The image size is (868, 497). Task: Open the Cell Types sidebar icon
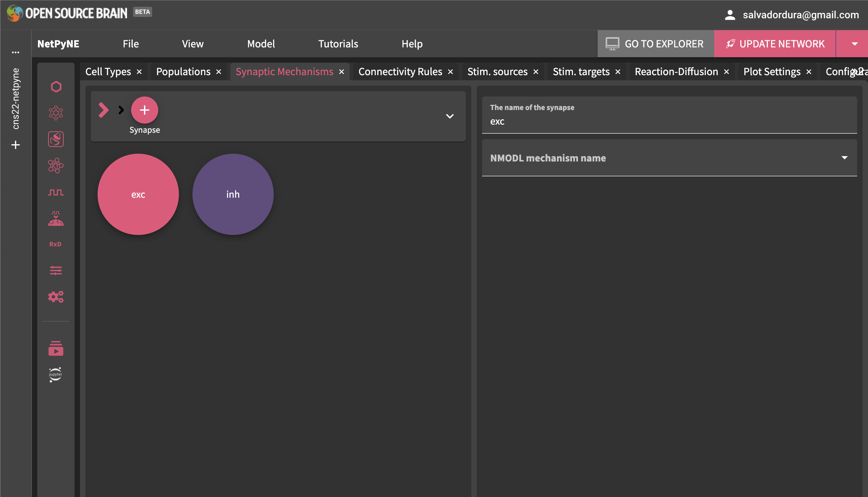[x=56, y=86]
